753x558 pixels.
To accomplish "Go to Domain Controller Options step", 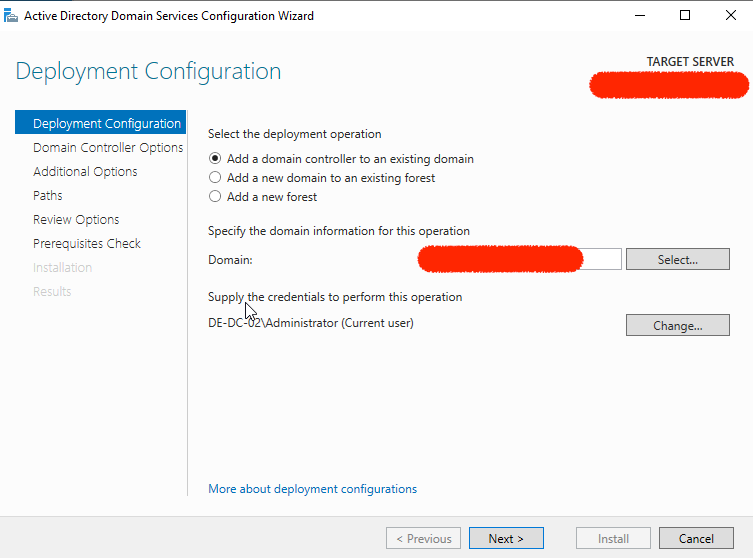I will 107,148.
